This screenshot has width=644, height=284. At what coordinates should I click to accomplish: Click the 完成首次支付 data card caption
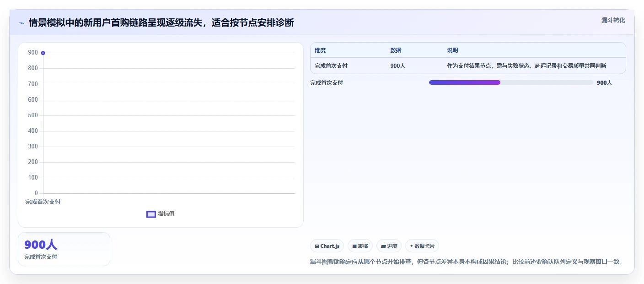[41, 257]
